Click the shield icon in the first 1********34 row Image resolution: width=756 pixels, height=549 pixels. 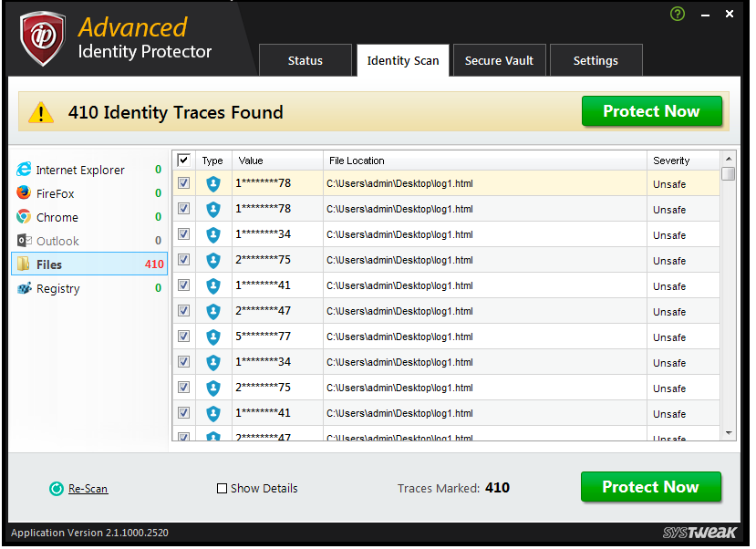click(x=213, y=234)
